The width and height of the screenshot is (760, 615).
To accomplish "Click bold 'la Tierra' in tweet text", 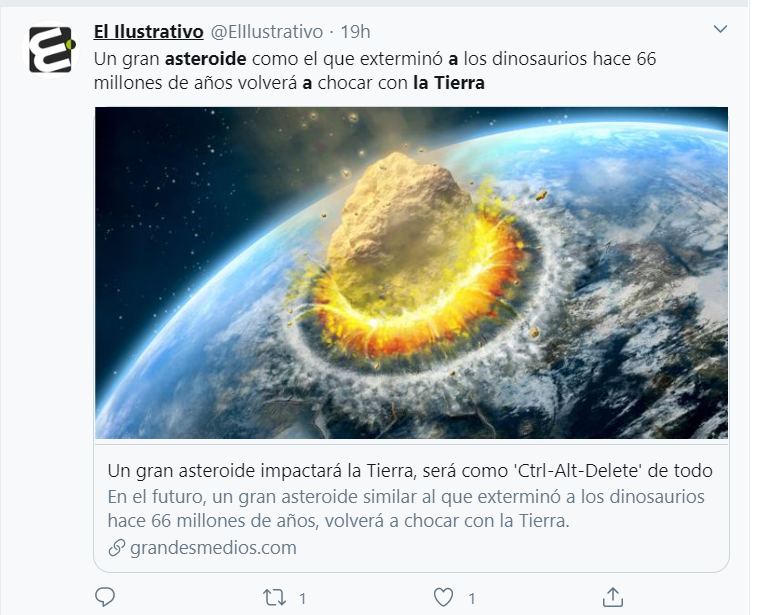I will (449, 83).
